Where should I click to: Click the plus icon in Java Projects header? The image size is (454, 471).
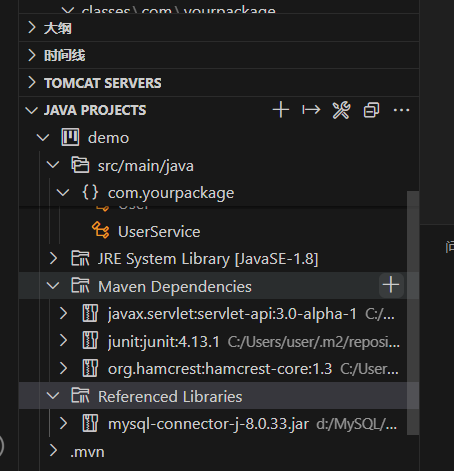(x=281, y=110)
